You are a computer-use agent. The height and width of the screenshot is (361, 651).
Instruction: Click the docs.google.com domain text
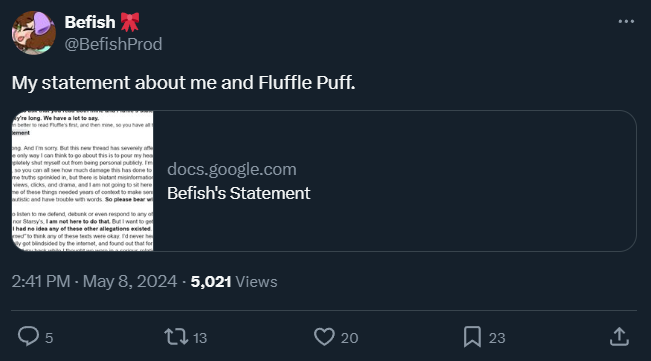[232, 169]
